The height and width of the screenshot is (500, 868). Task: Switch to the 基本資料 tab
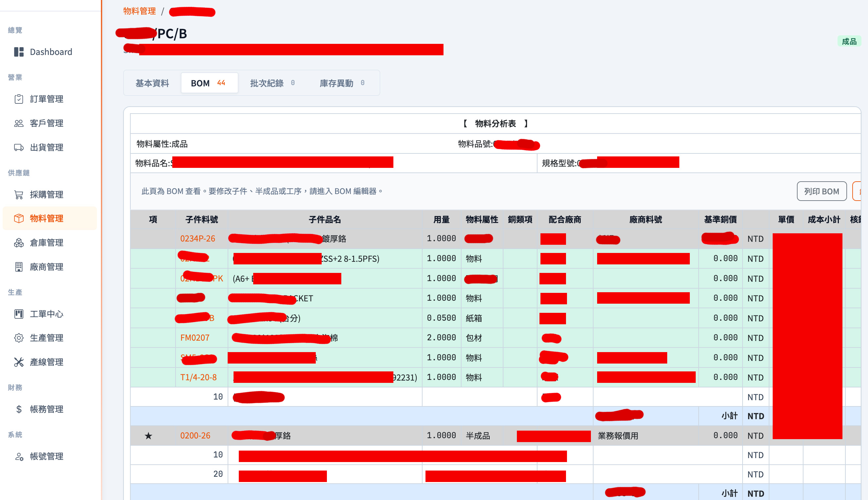pos(152,83)
